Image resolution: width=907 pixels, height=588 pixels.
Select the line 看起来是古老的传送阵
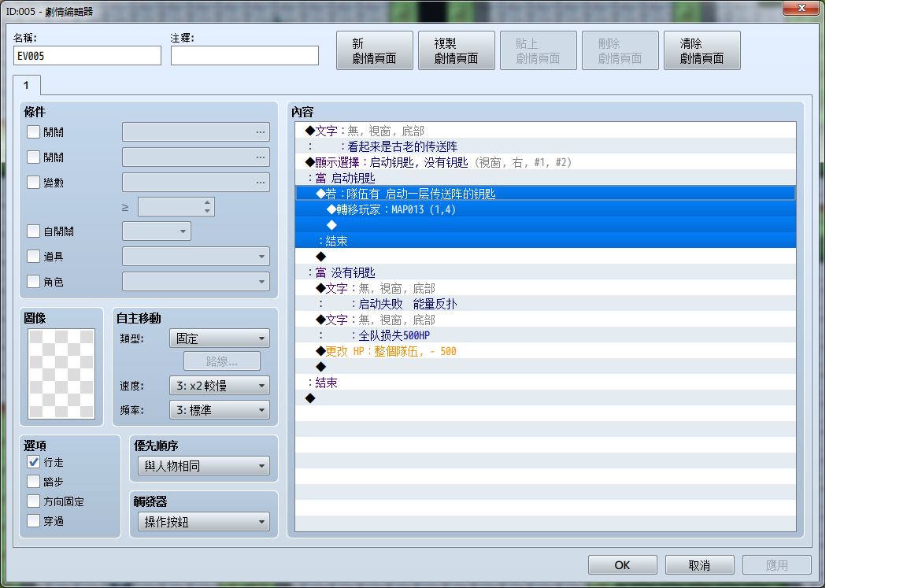coord(546,146)
